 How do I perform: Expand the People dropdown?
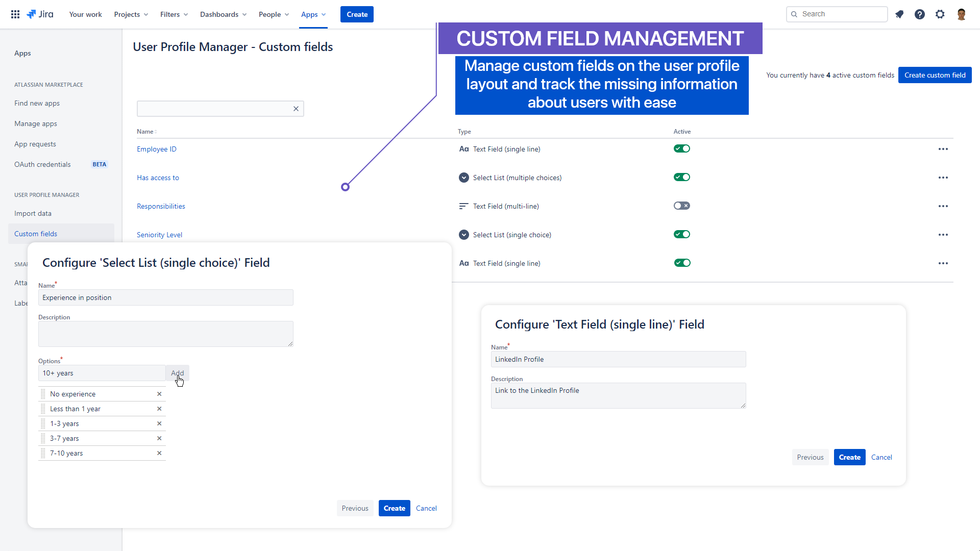(x=274, y=14)
